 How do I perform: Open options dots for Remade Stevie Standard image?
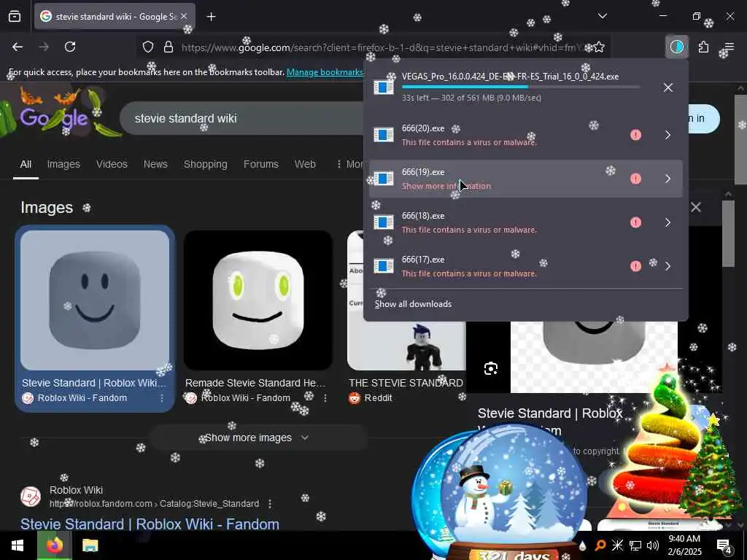click(325, 397)
